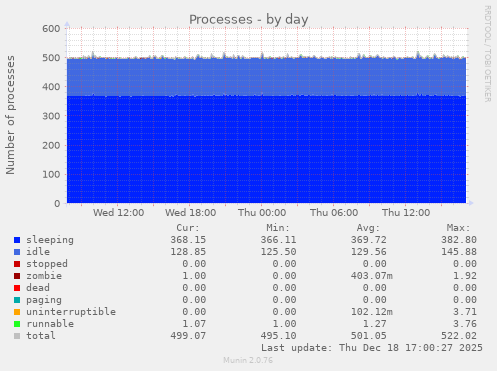Click runnable maximum value 3.76
497x371 pixels.
click(465, 324)
